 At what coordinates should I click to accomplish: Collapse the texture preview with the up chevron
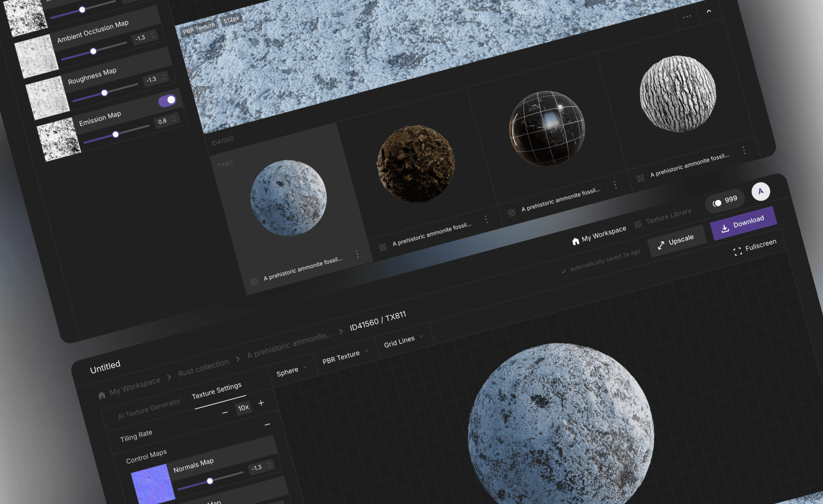point(709,11)
